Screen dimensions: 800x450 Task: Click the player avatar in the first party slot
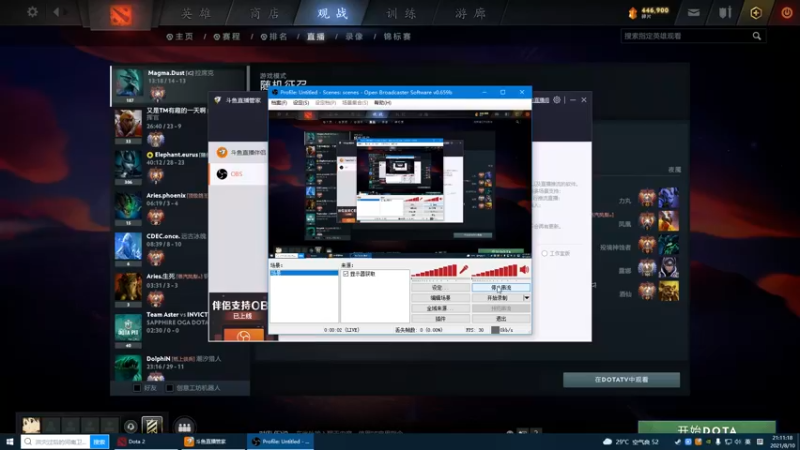31,425
